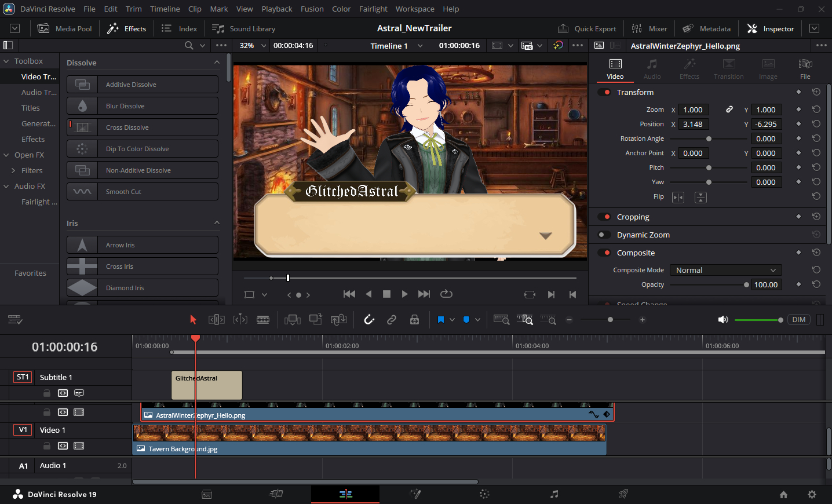Lock the Video 1 track

[46, 446]
